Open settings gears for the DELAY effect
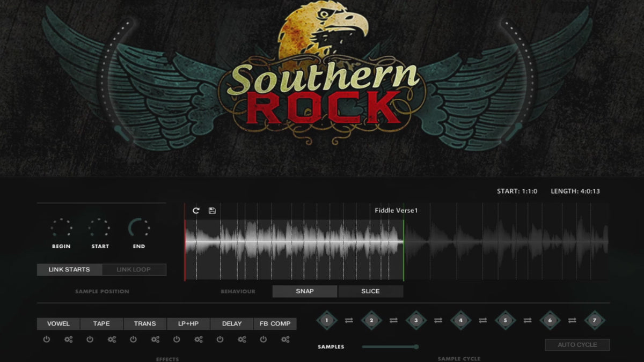The height and width of the screenshot is (362, 644). click(242, 339)
